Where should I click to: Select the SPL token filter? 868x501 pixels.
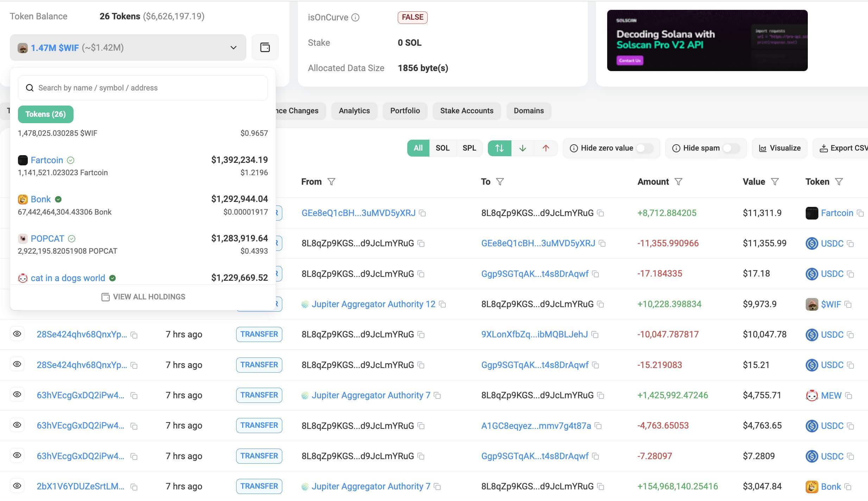tap(469, 148)
